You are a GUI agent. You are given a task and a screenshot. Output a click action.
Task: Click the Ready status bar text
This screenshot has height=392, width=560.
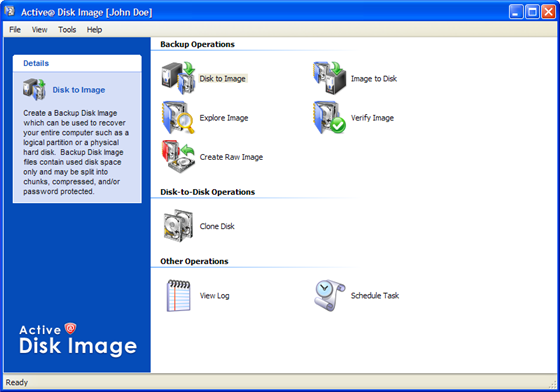tap(16, 382)
